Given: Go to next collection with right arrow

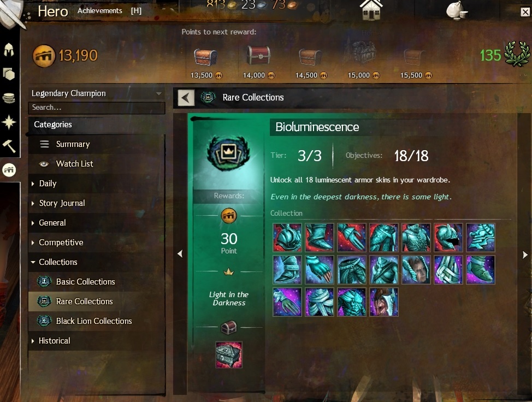Looking at the screenshot, I should point(525,255).
